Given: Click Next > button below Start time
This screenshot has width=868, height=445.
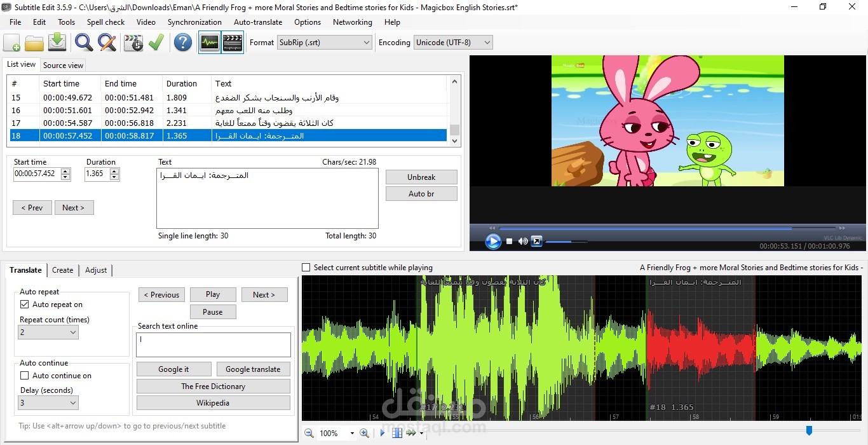Looking at the screenshot, I should pyautogui.click(x=74, y=207).
